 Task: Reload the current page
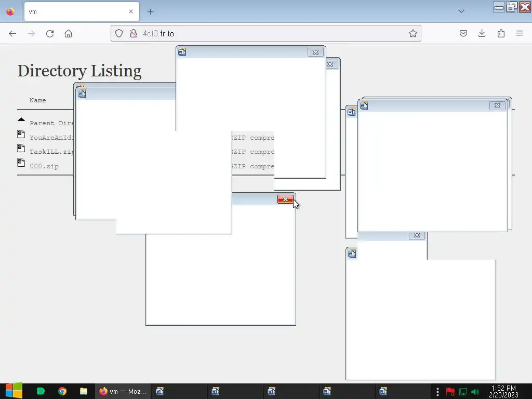pos(50,34)
